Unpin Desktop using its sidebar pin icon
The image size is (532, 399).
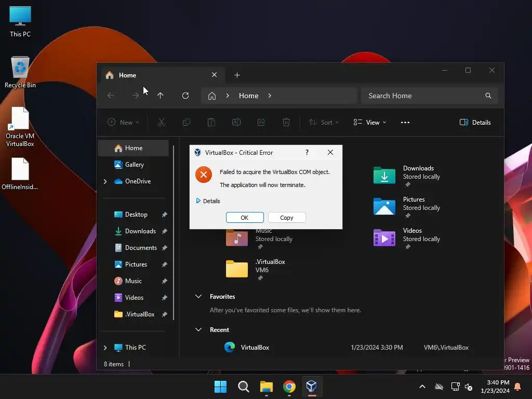pyautogui.click(x=165, y=215)
